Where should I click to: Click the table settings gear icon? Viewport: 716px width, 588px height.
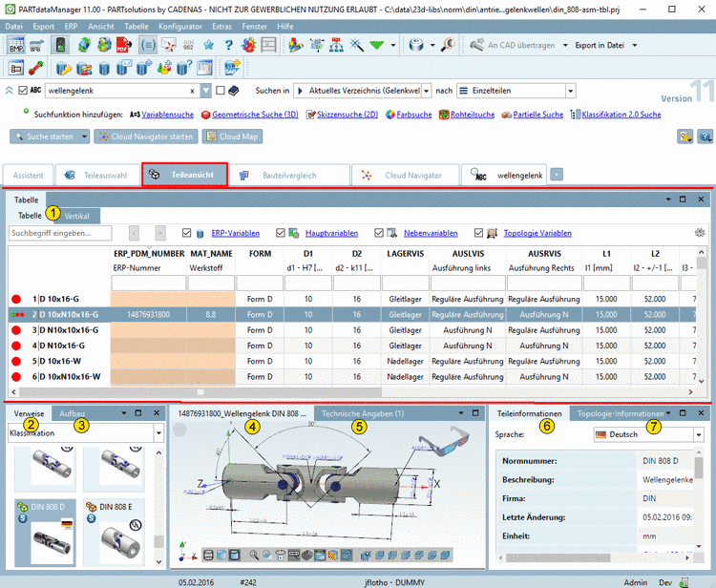pos(700,233)
